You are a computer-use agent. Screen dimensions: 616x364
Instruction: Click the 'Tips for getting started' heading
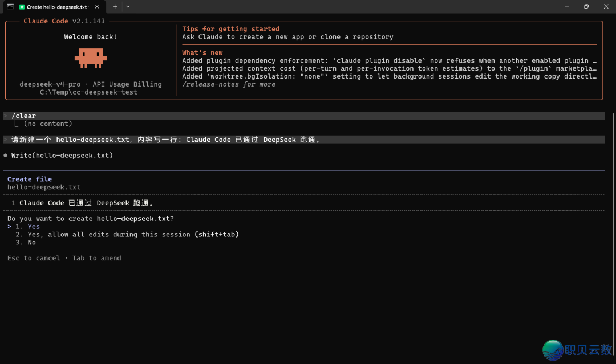(230, 28)
